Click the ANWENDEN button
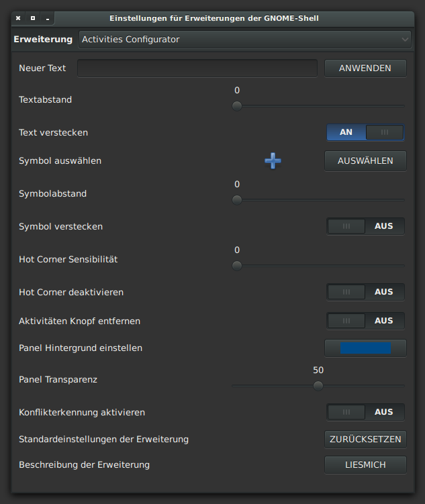The image size is (425, 504). tap(365, 68)
